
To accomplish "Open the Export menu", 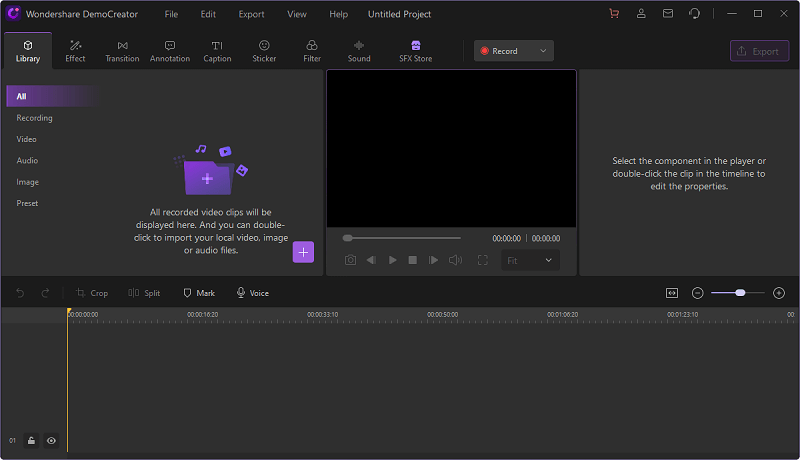I will [x=252, y=14].
